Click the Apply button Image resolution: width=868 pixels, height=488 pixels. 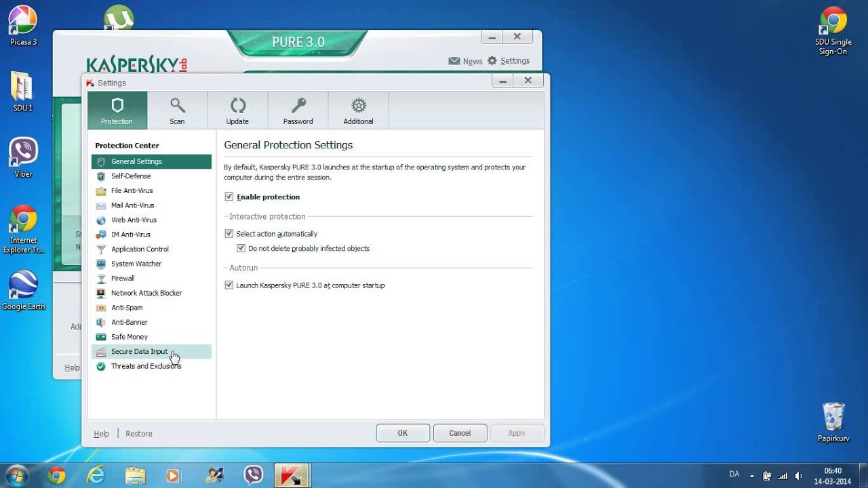click(517, 433)
